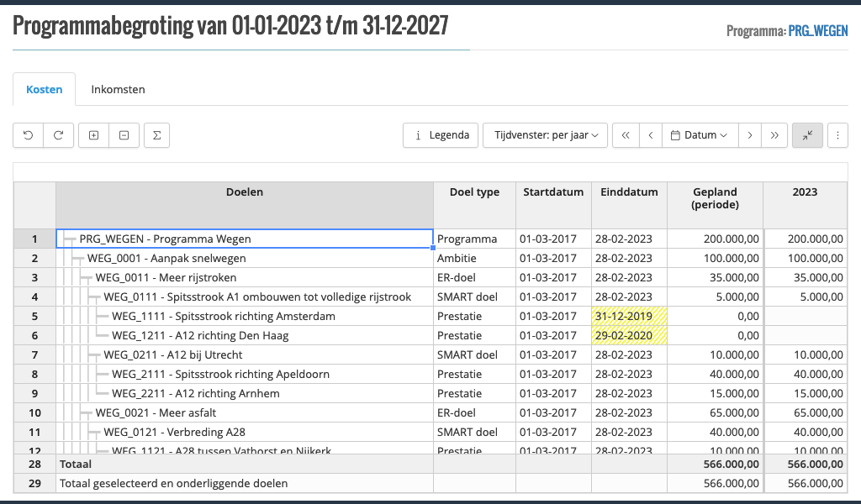
Task: Switch to the Inkomsten tab
Action: pyautogui.click(x=118, y=89)
